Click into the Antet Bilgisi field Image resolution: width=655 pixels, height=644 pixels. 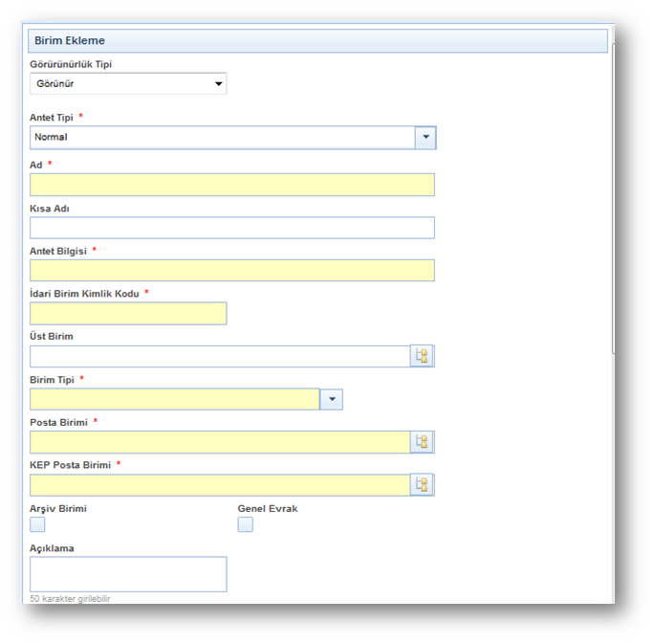(231, 271)
